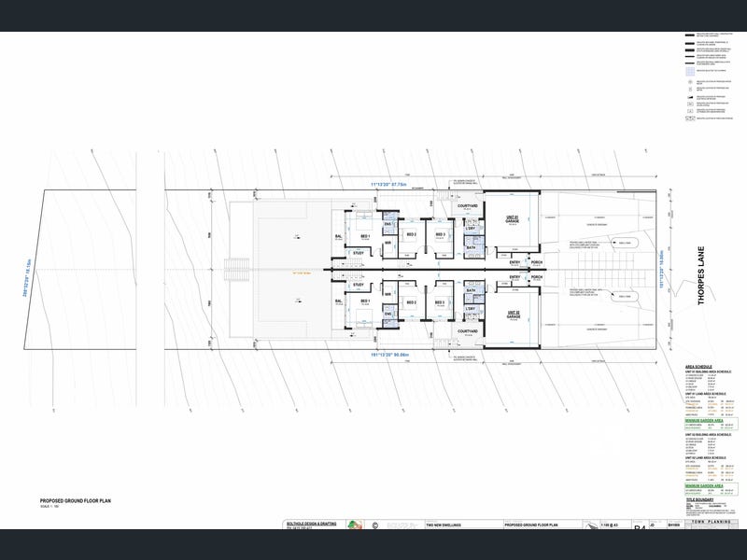
Task: Click the Unit 01 Garage room label
Action: tap(511, 219)
